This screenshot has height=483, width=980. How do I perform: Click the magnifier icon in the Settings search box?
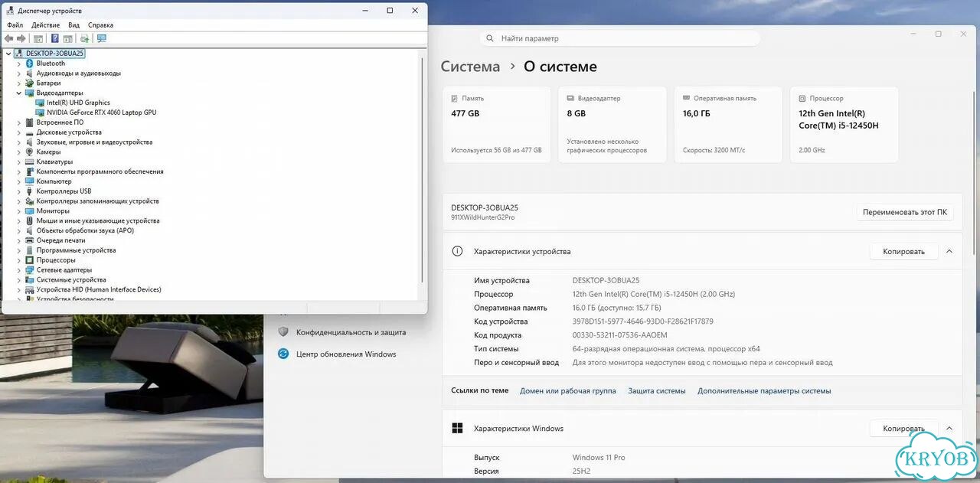490,38
